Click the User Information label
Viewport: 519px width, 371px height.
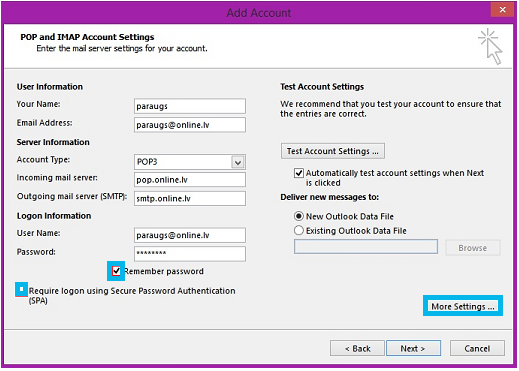pyautogui.click(x=50, y=87)
